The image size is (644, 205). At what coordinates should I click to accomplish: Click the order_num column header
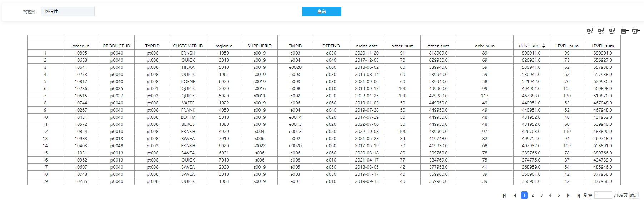tap(402, 46)
